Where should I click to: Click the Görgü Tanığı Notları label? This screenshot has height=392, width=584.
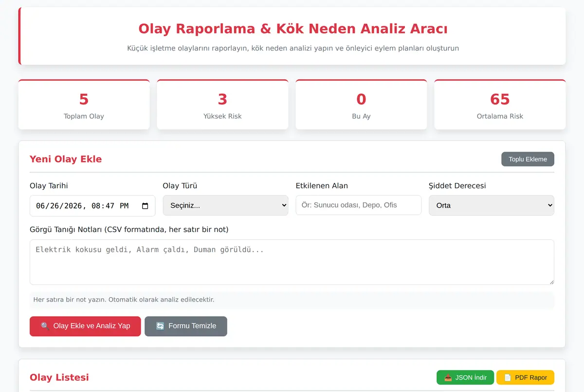pos(129,229)
